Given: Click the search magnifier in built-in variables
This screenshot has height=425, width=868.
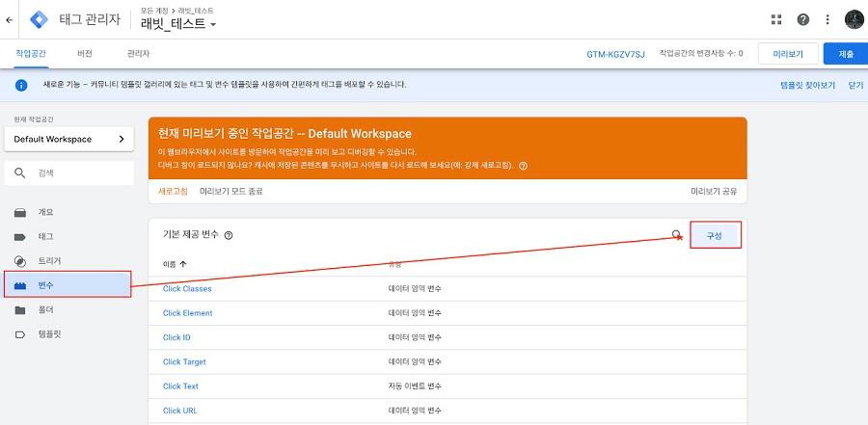Looking at the screenshot, I should pyautogui.click(x=676, y=234).
